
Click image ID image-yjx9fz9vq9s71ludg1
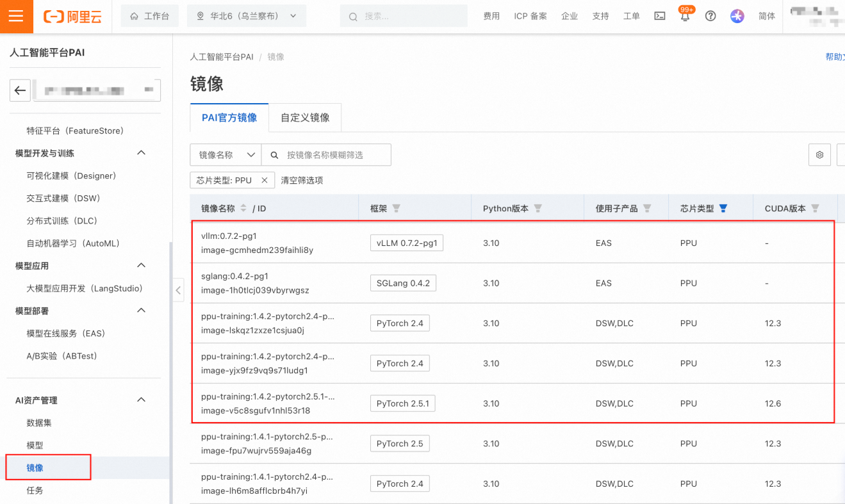[254, 370]
